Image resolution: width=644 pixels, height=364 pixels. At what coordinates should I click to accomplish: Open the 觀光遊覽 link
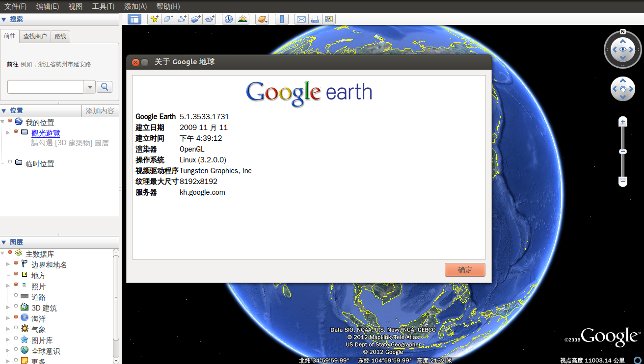click(x=46, y=133)
